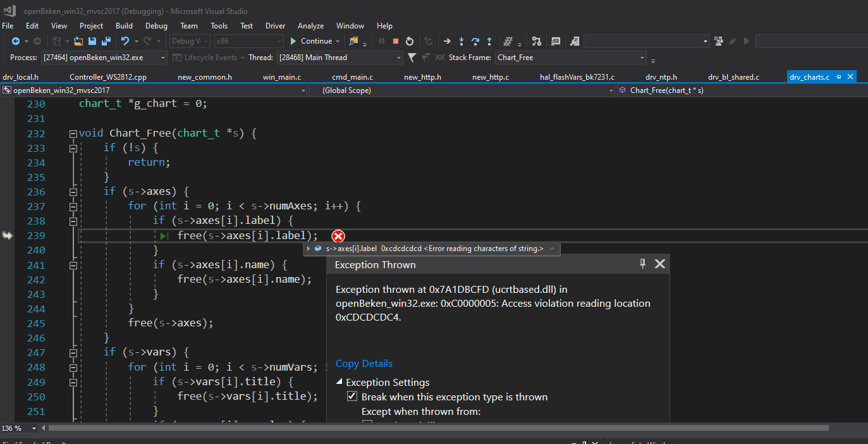The image size is (868, 444).
Task: Collapse the if (s->axes) block at line 236
Action: [x=73, y=192]
